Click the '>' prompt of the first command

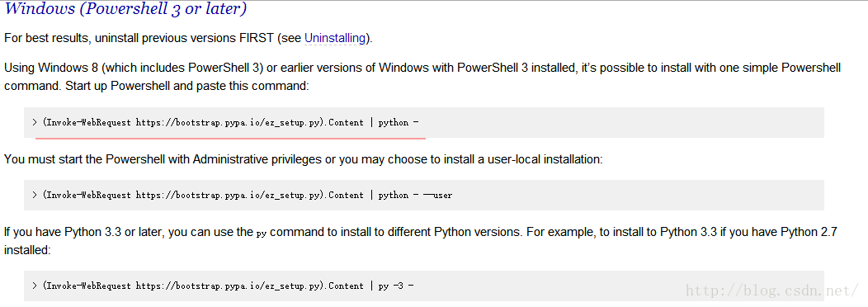pyautogui.click(x=35, y=122)
